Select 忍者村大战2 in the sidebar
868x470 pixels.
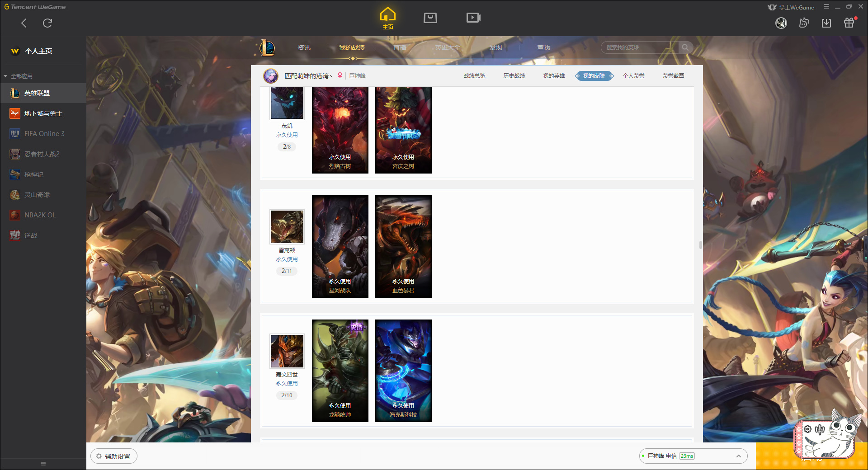[43, 154]
